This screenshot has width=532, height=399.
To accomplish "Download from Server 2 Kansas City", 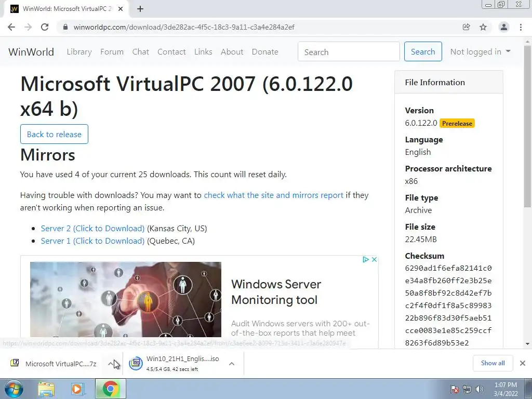I will click(x=92, y=229).
